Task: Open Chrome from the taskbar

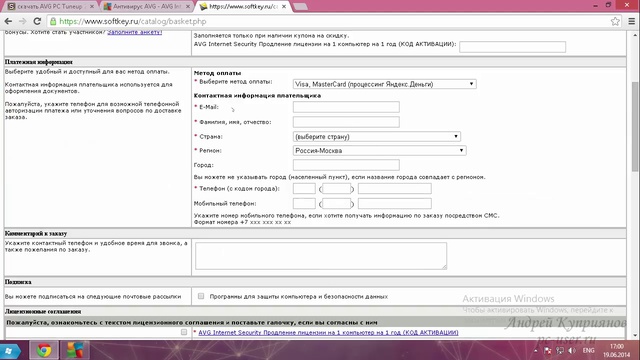Action: [44, 351]
